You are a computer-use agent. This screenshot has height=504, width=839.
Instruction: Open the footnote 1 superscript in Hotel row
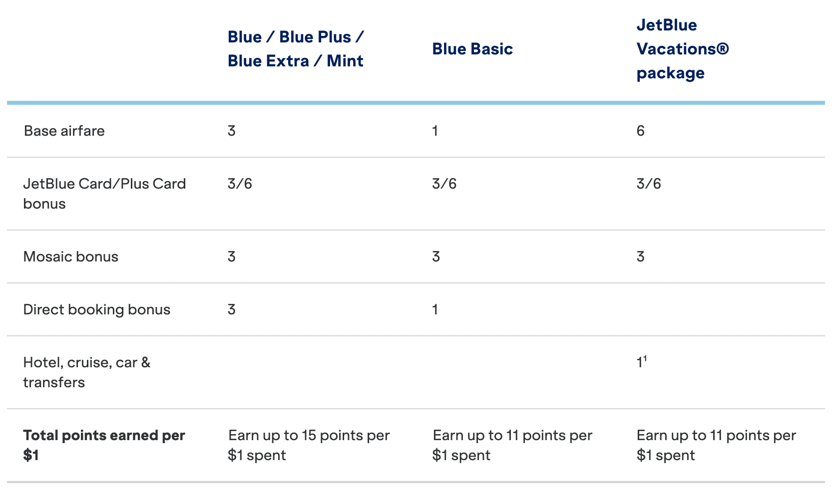(645, 358)
